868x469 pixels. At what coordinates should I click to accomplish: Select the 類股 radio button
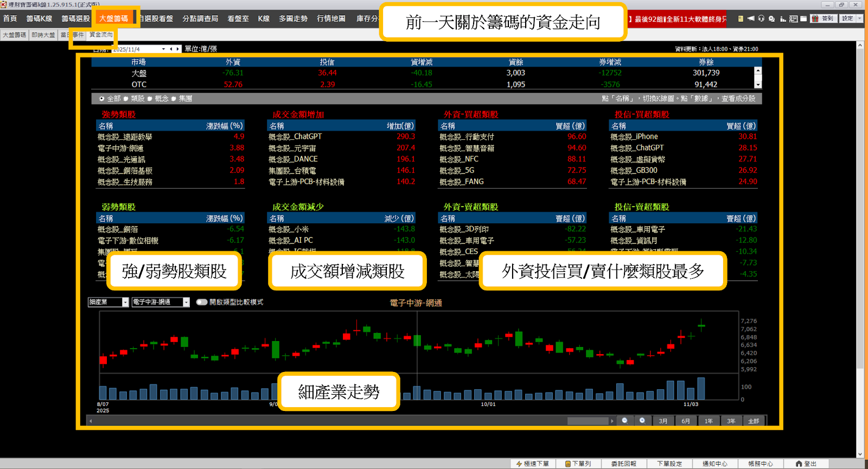(126, 99)
